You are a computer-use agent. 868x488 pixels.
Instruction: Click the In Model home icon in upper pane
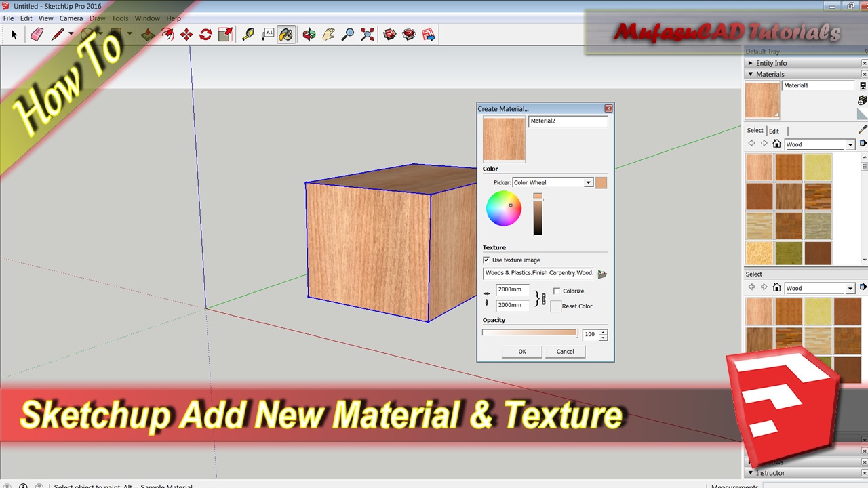(x=776, y=144)
